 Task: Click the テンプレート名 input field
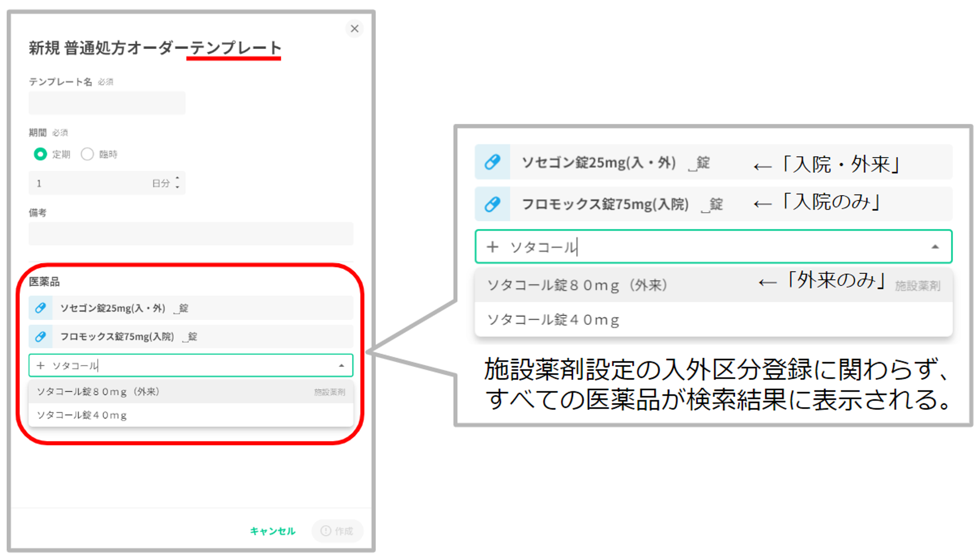(x=107, y=103)
